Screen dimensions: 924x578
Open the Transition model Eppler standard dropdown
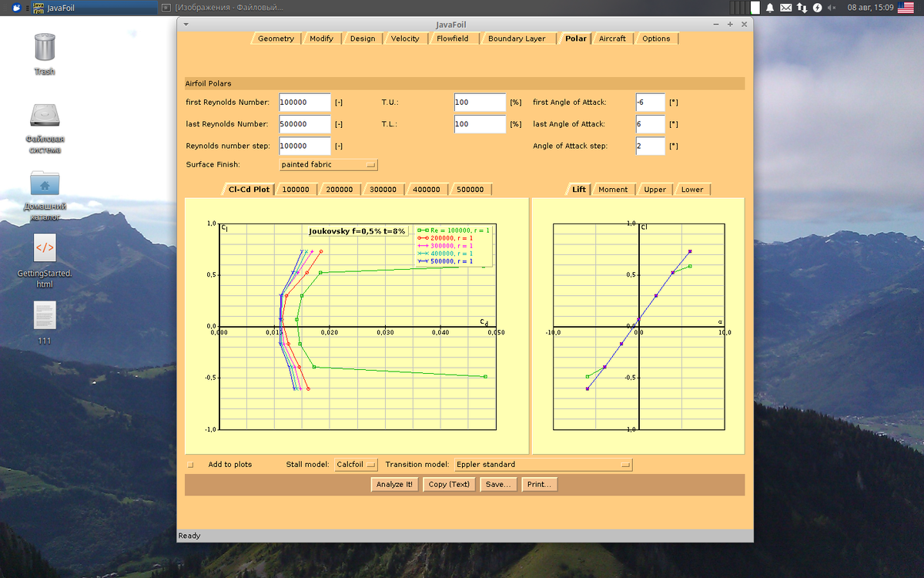(543, 465)
